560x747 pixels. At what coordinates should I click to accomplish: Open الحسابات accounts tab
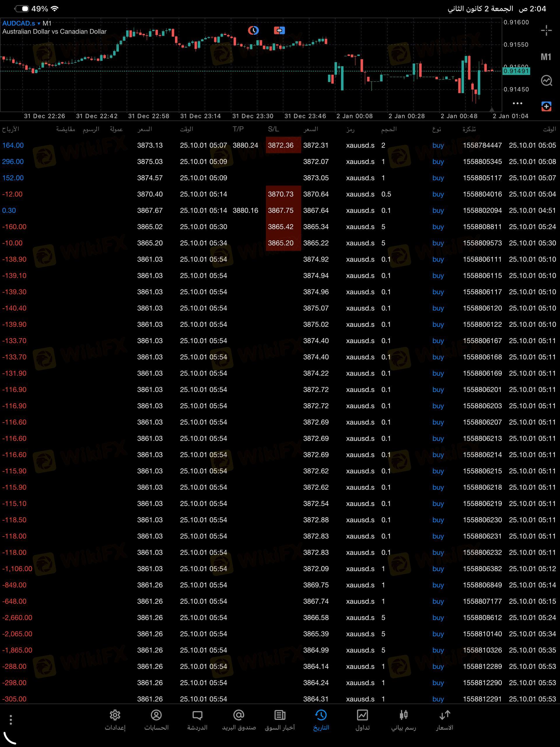click(x=156, y=720)
